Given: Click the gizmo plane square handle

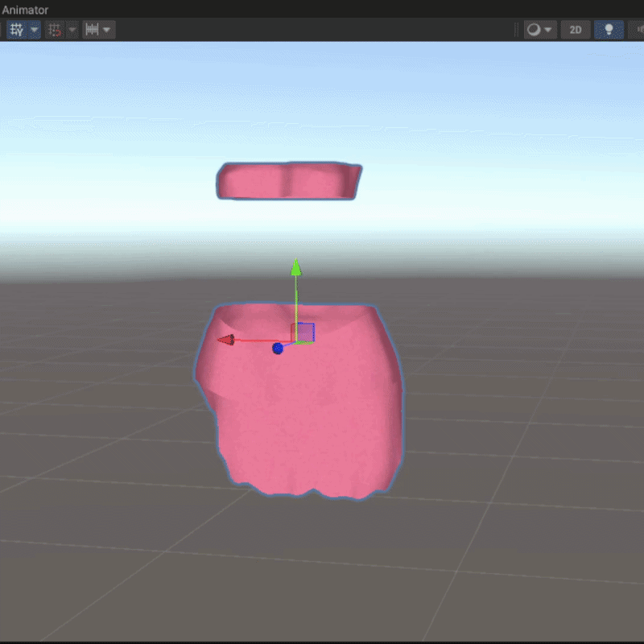Looking at the screenshot, I should [304, 333].
